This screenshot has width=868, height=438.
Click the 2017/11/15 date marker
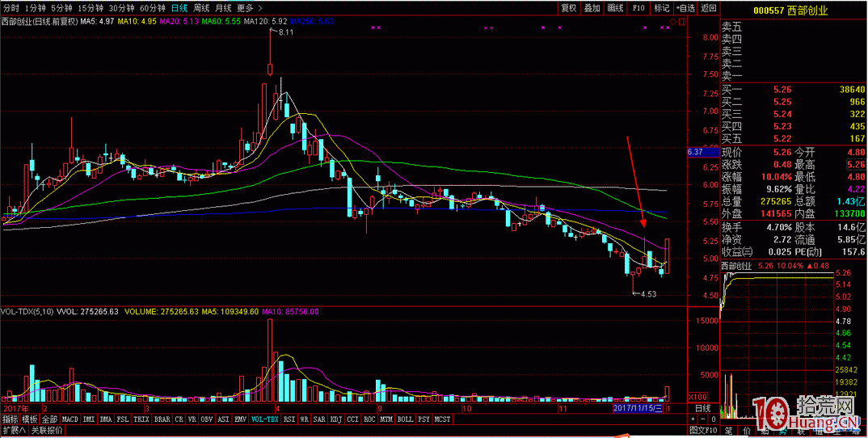pos(638,408)
